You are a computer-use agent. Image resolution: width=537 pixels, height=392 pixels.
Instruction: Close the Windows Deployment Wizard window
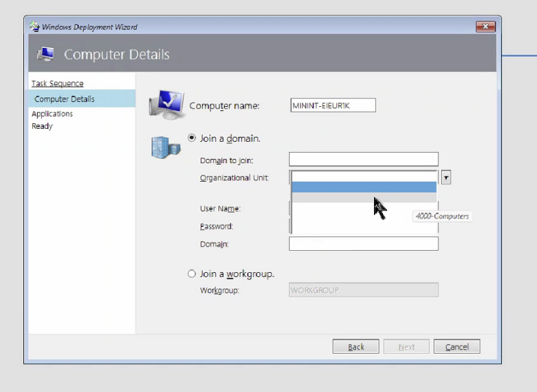pyautogui.click(x=486, y=26)
